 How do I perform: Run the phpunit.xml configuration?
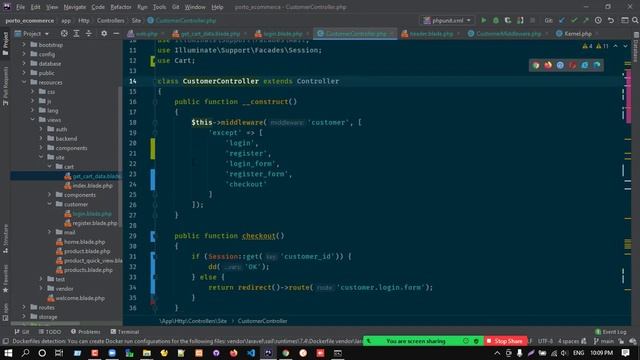(484, 20)
